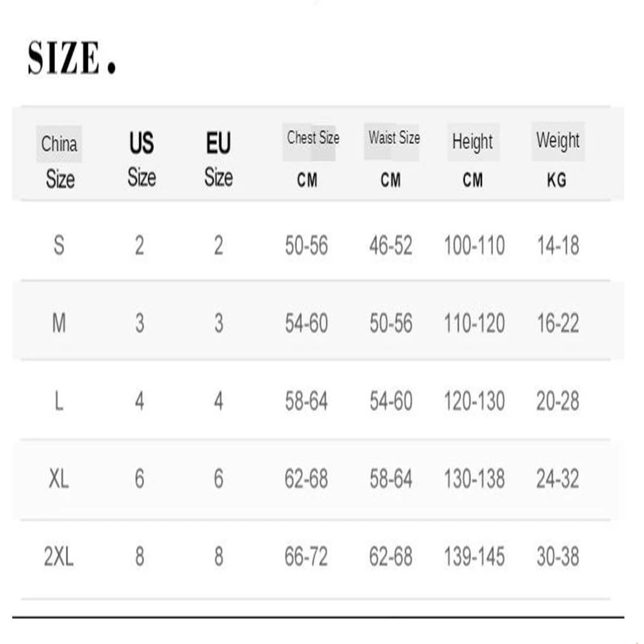Click weight value 14-18
The width and height of the screenshot is (644, 644).
(x=557, y=245)
